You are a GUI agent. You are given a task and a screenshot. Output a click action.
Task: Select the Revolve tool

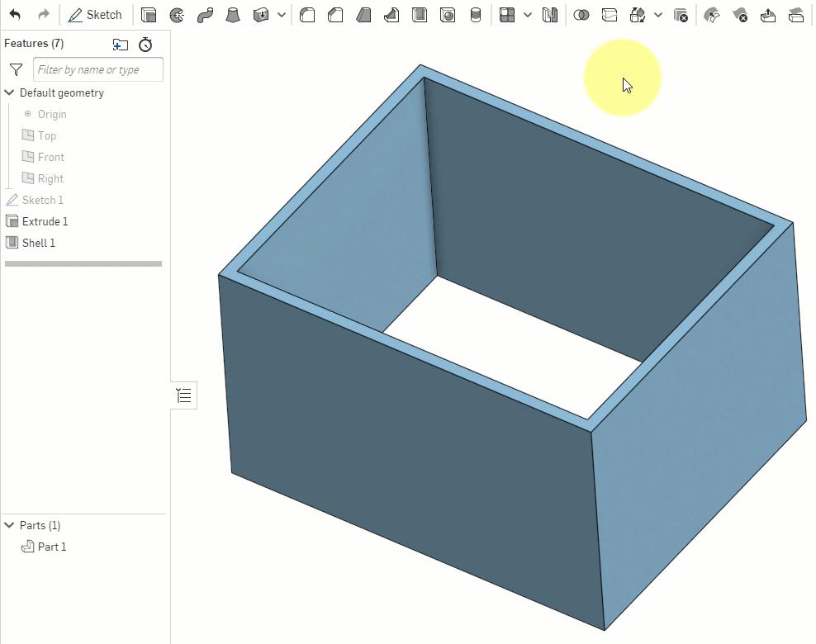(177, 15)
